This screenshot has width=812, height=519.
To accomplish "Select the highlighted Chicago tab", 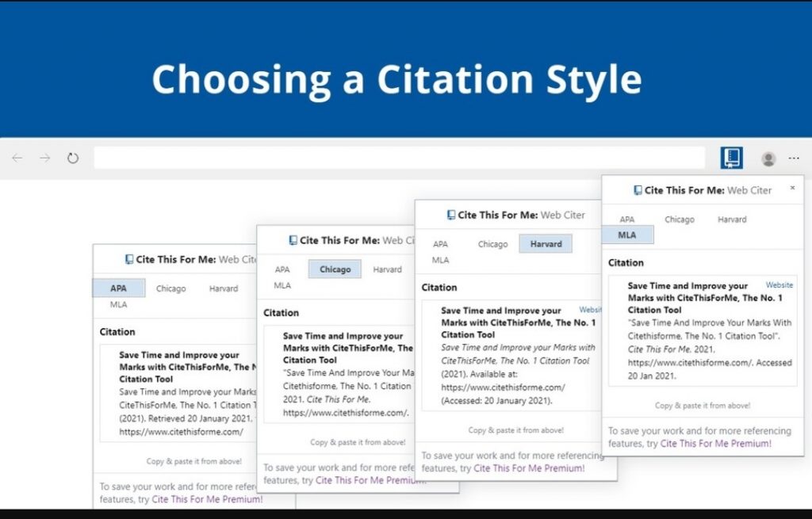I will click(x=335, y=269).
